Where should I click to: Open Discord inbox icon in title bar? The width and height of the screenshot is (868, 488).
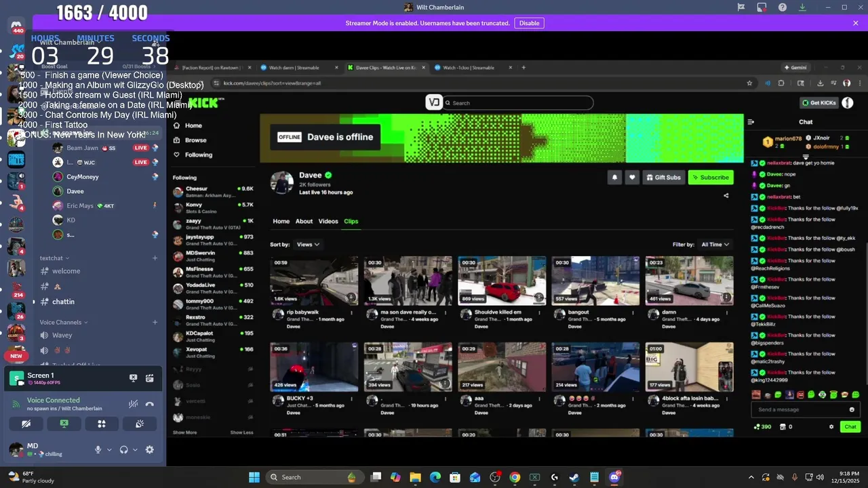(762, 7)
